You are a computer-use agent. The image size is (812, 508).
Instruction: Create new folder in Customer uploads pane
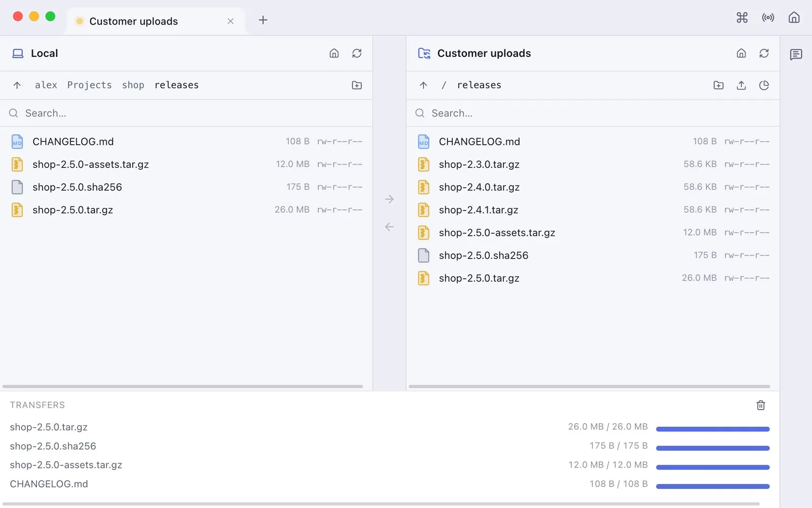(x=719, y=85)
